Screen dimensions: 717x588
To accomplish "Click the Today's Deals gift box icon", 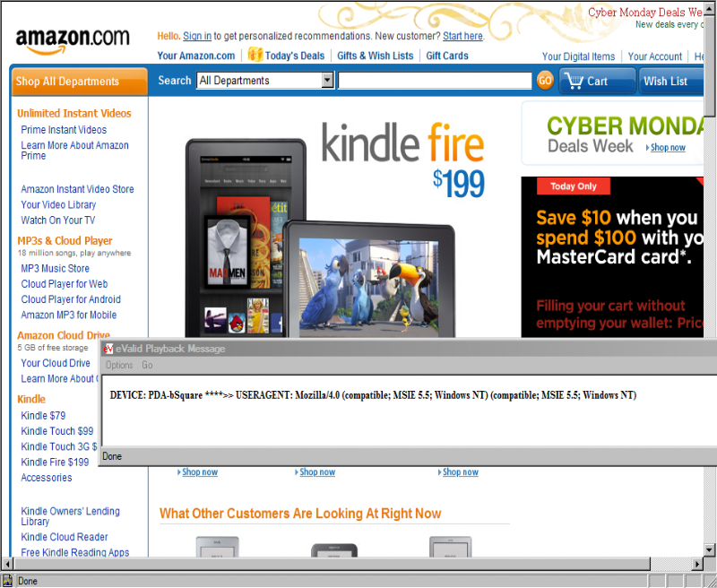I will (x=255, y=55).
